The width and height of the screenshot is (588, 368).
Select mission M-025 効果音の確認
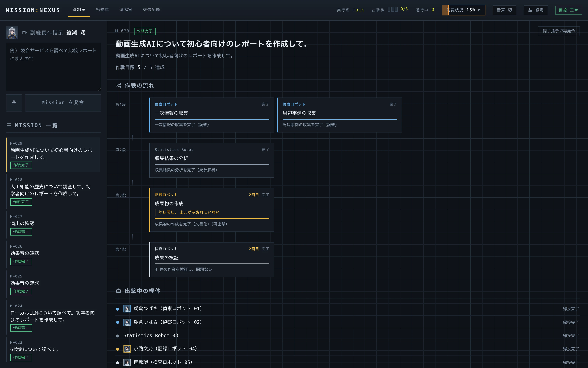tap(53, 284)
